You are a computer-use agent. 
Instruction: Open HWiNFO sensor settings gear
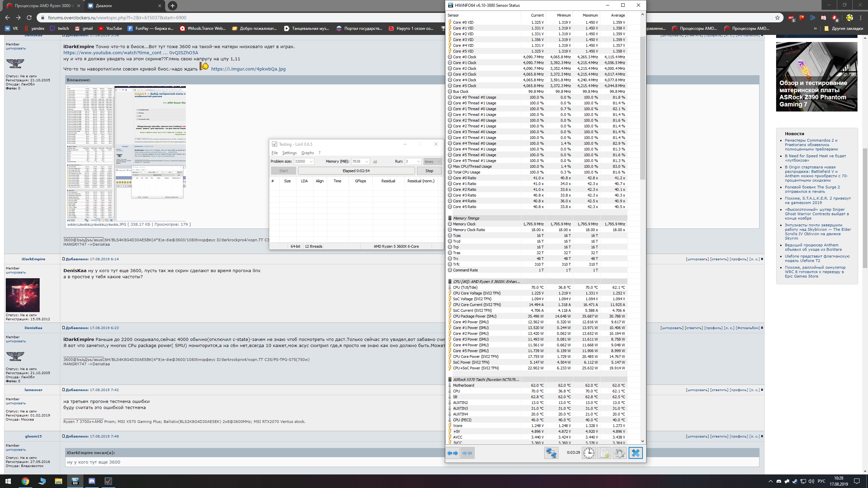[619, 453]
